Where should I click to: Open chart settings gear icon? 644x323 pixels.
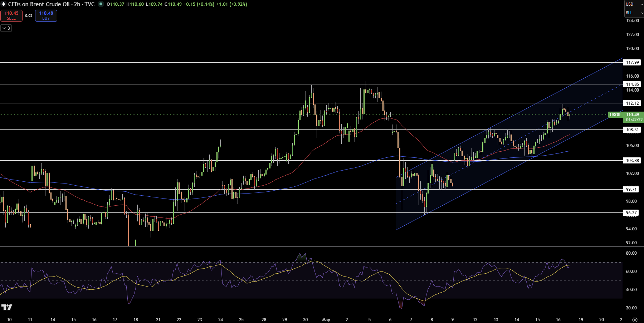[x=635, y=320]
